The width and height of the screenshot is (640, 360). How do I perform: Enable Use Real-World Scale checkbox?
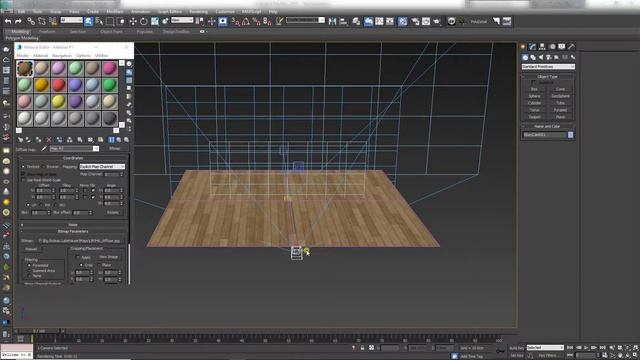pyautogui.click(x=23, y=180)
